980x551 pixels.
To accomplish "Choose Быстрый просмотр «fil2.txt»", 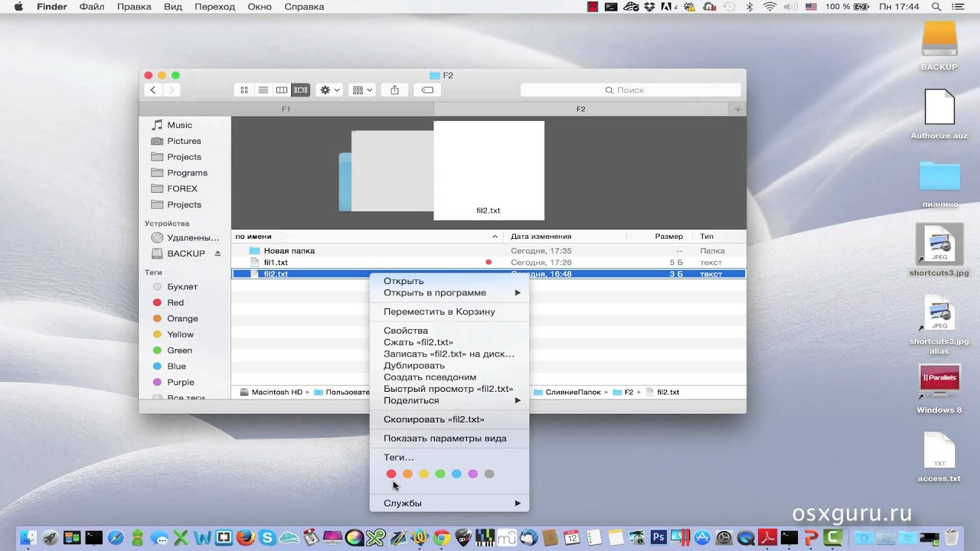I will click(x=449, y=389).
